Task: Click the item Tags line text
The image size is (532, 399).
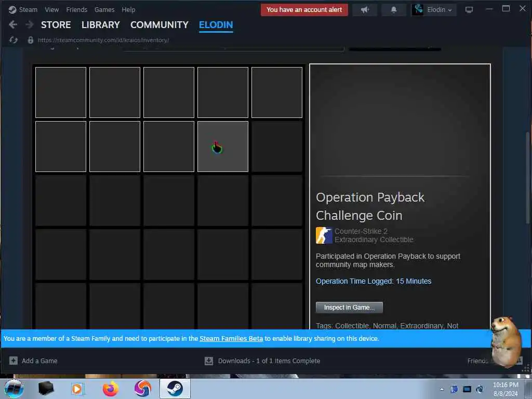Action: pos(387,326)
